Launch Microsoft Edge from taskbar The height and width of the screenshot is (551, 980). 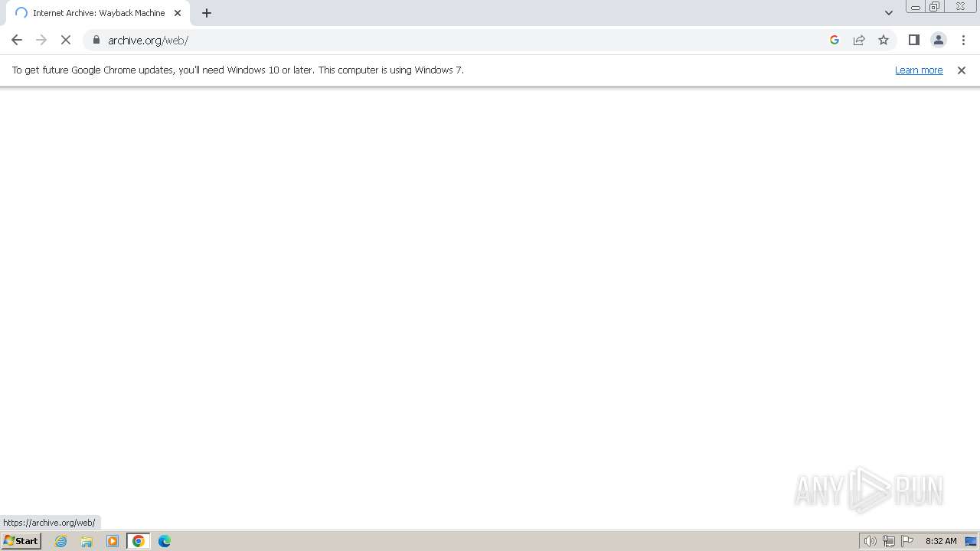165,541
